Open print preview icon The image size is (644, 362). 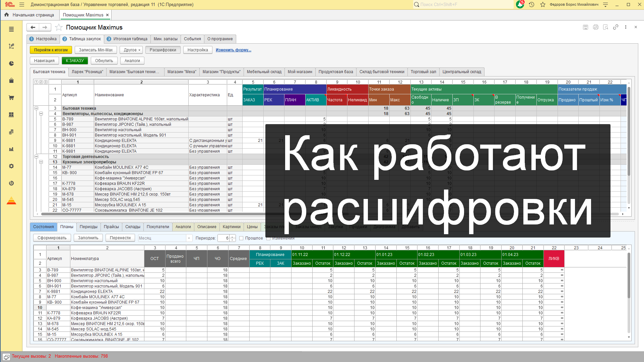point(605,27)
